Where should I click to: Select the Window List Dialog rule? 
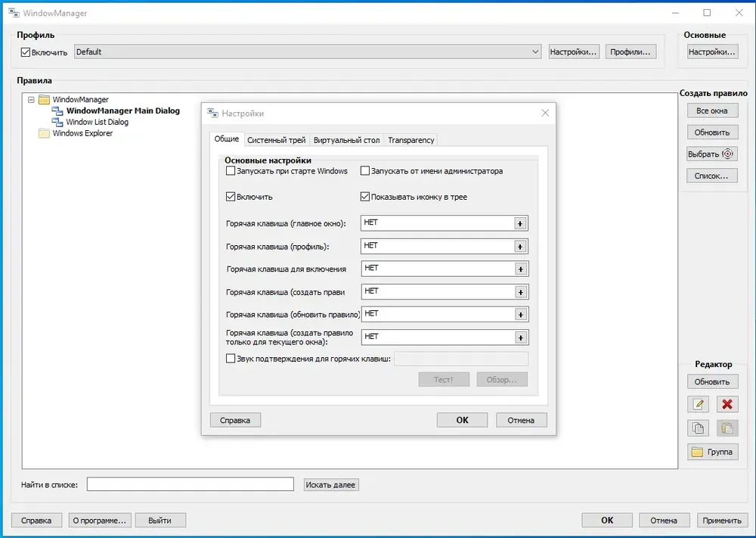pyautogui.click(x=97, y=122)
